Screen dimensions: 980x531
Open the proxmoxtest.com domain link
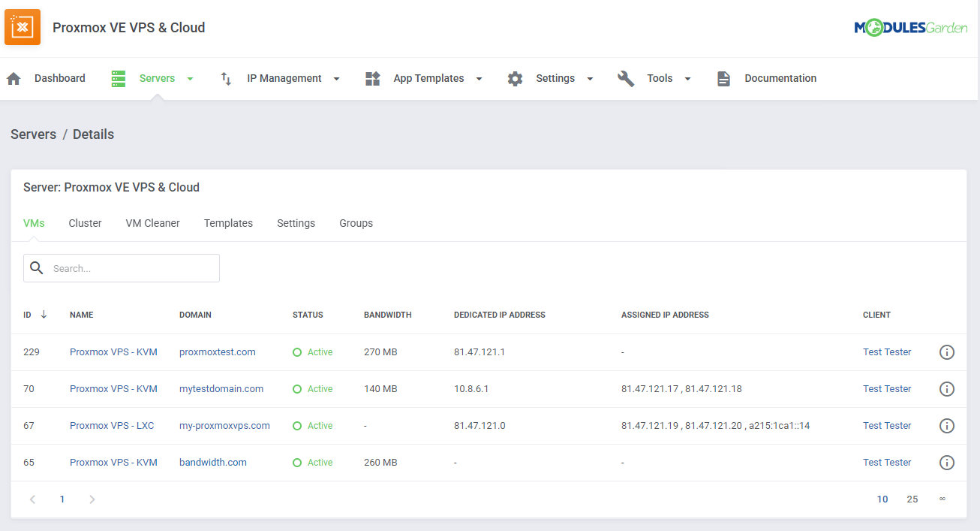pos(217,351)
